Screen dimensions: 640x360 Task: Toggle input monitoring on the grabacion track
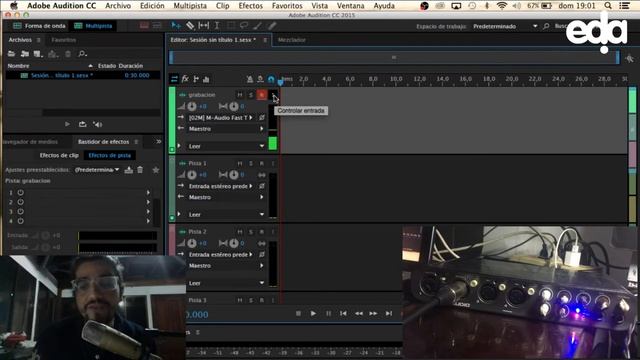coord(273,95)
